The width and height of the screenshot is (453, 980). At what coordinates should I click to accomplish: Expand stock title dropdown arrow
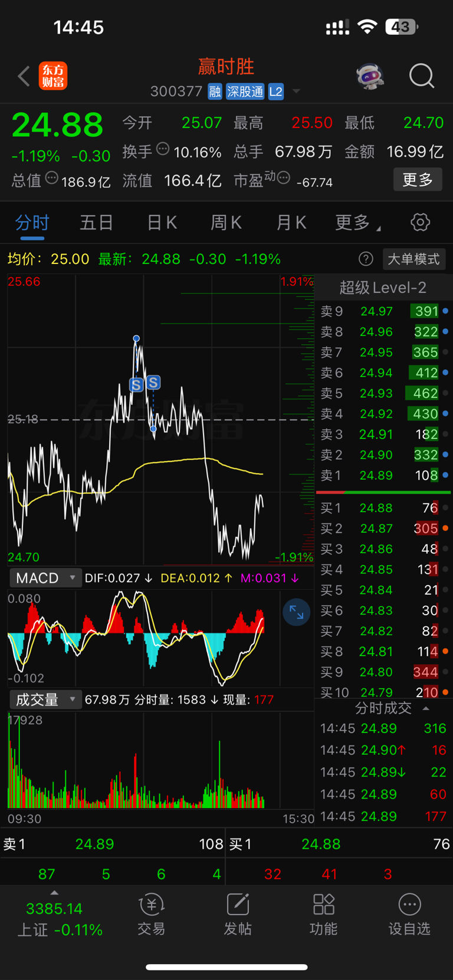pos(297,91)
